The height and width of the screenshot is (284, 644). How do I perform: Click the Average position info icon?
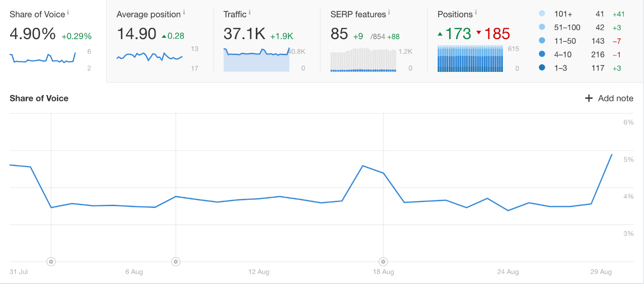click(184, 12)
